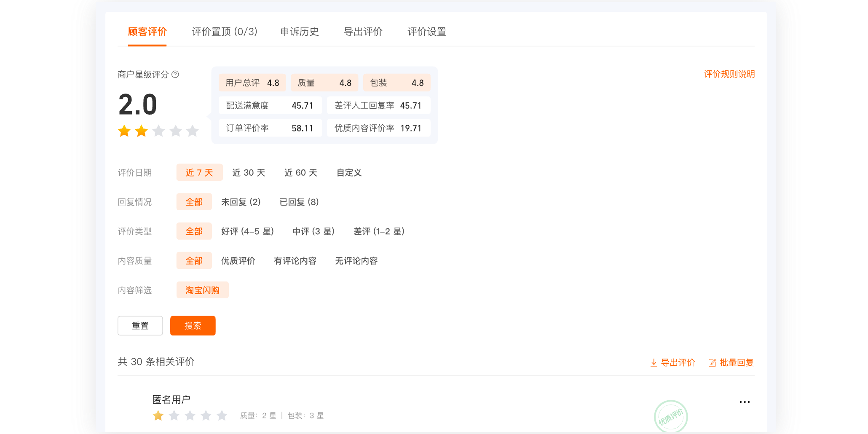Screen dimensions: 868x434
Task: Open the 评价规则说明 link
Action: [729, 74]
